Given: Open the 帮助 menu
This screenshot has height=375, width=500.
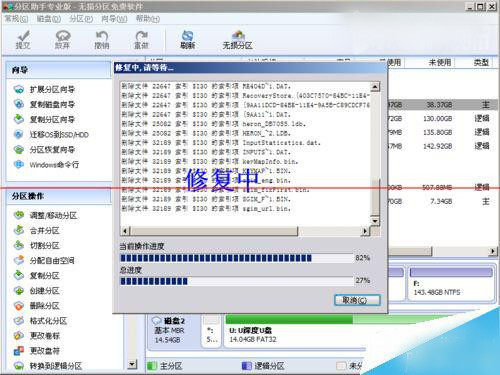Looking at the screenshot, I should [x=148, y=19].
